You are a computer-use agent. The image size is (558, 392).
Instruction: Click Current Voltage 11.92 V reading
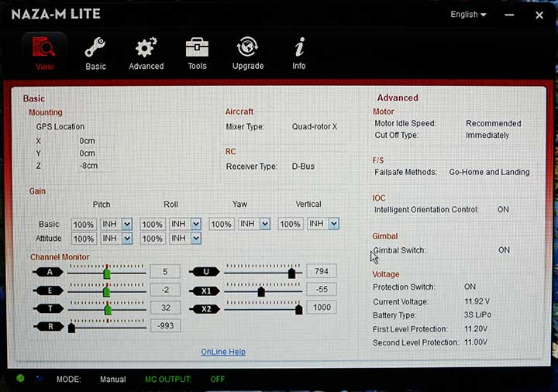tap(477, 301)
